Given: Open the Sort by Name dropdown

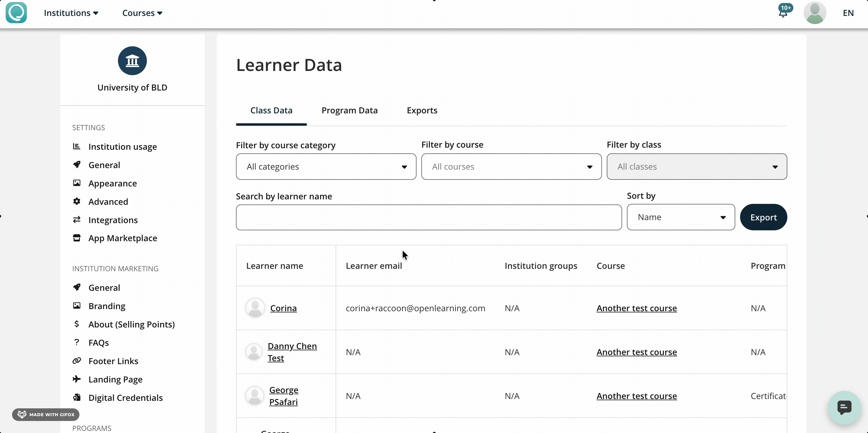Looking at the screenshot, I should (680, 217).
